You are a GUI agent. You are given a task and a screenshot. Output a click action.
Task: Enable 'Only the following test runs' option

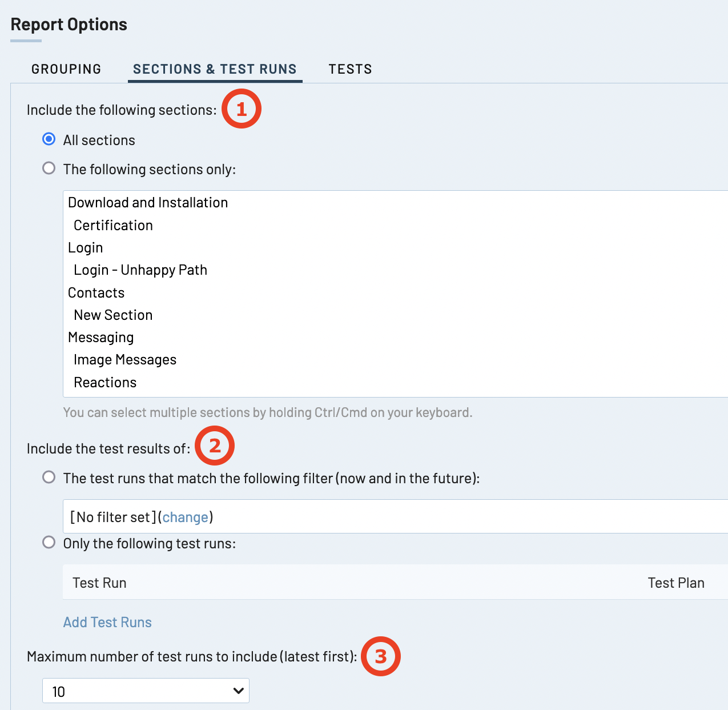49,543
